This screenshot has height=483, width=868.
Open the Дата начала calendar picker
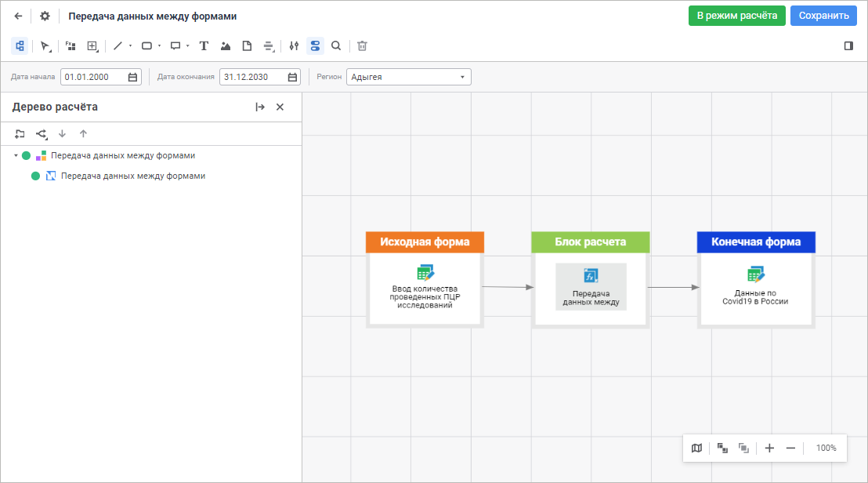pos(132,77)
